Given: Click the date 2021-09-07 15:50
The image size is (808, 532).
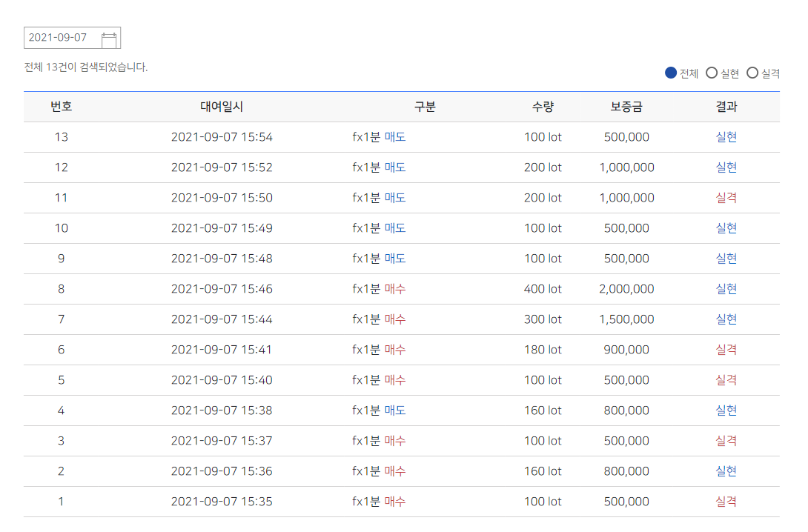Looking at the screenshot, I should pyautogui.click(x=222, y=198).
